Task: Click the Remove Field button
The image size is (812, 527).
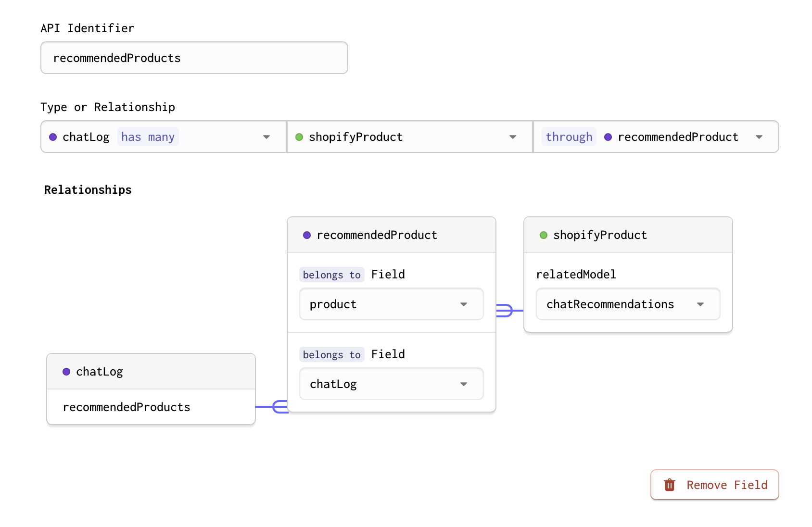Action: 714,485
